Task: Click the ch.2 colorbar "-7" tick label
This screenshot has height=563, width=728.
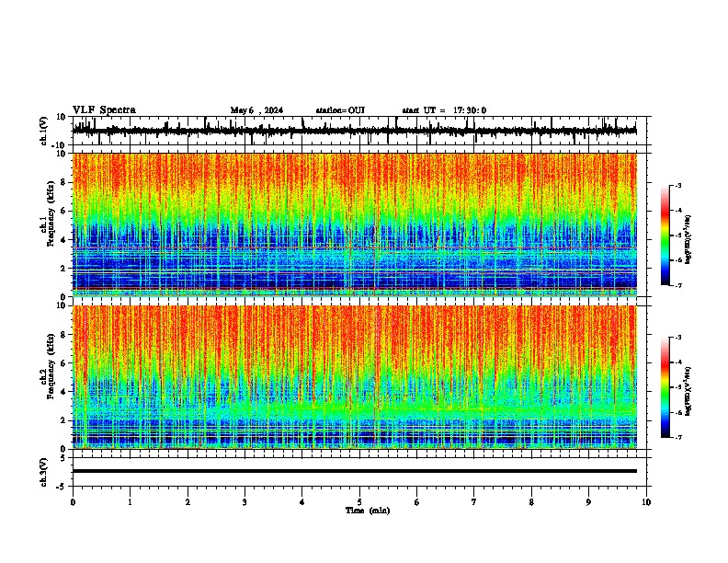Action: (x=678, y=438)
